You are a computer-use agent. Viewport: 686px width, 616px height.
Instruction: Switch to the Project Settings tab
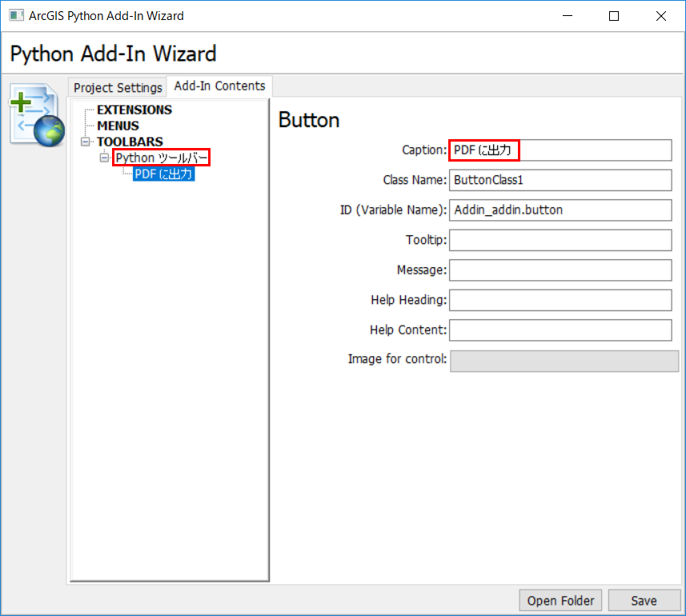coord(118,87)
